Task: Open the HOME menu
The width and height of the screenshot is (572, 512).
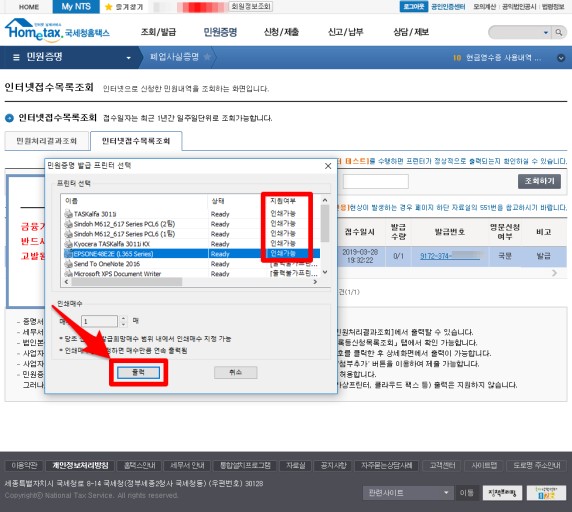Action: tap(29, 7)
